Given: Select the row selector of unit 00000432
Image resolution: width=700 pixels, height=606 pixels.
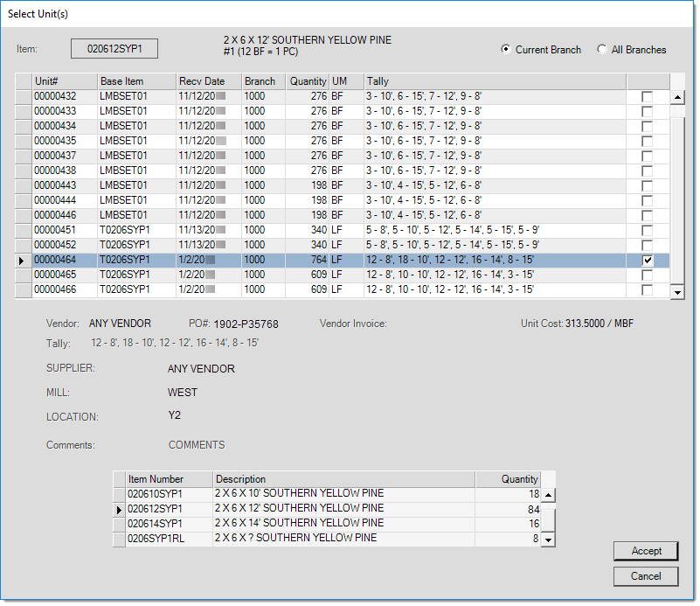Looking at the screenshot, I should (24, 96).
